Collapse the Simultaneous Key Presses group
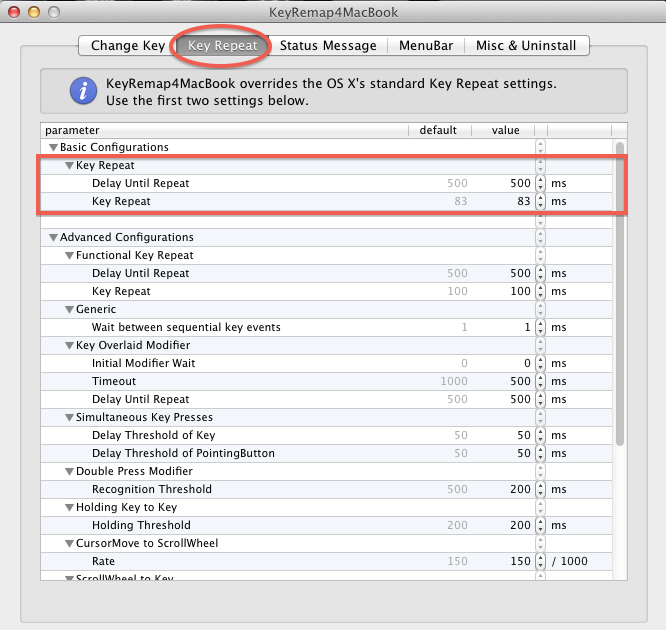The height and width of the screenshot is (630, 666). [69, 418]
